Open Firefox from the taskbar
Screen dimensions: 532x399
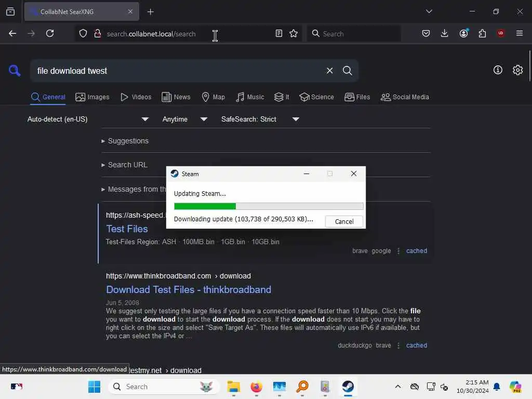257,387
